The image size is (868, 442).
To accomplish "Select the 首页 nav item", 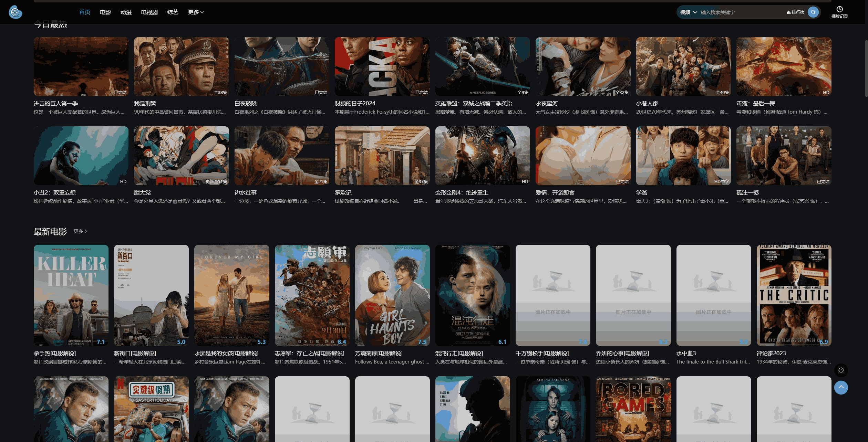I will (x=85, y=12).
